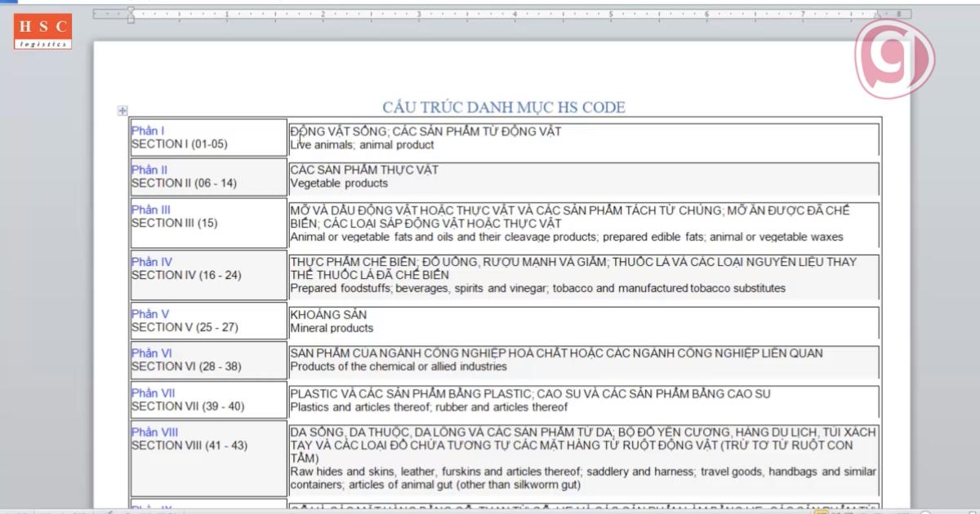Click the 'Phần V' text
980x514 pixels.
coord(150,314)
